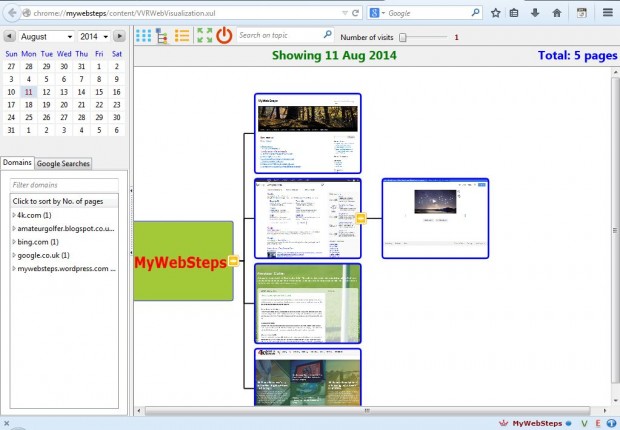Open the year dropdown showing 2014
Screen dimensions: 620x430
(x=94, y=36)
